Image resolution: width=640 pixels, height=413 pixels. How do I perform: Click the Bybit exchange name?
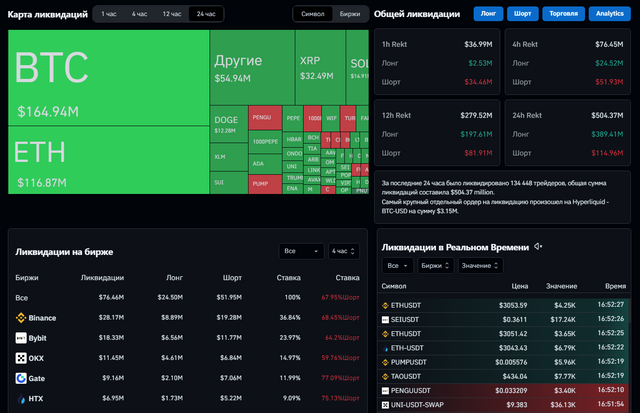pos(38,338)
